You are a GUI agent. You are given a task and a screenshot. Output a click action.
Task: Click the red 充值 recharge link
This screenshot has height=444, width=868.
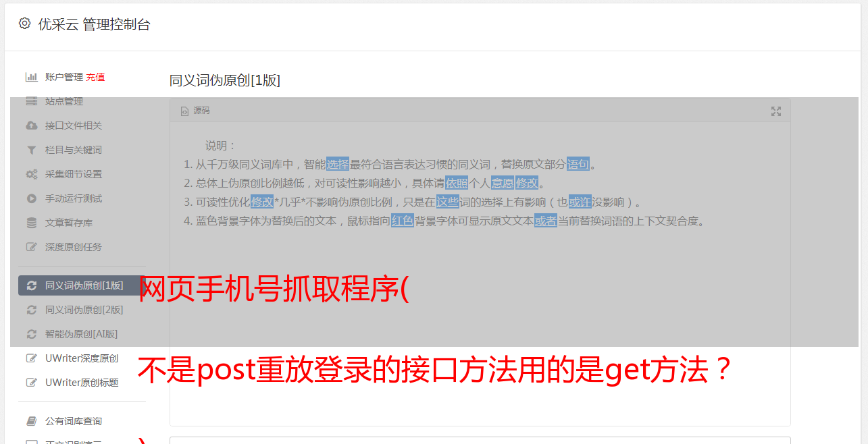point(95,77)
